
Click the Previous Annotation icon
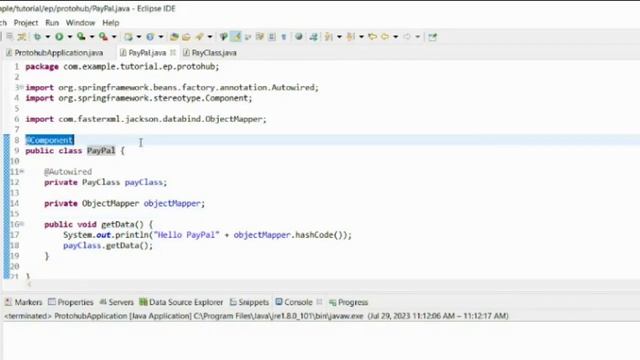pos(350,37)
